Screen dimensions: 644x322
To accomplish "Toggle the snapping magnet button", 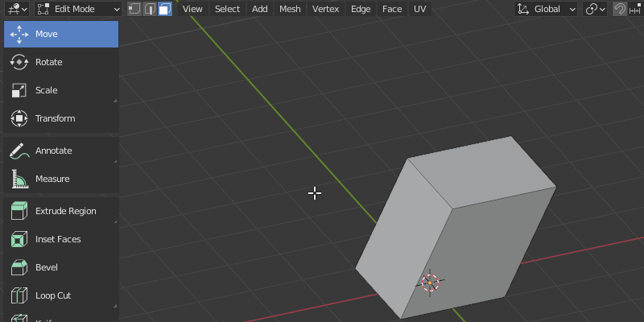I will click(x=619, y=9).
